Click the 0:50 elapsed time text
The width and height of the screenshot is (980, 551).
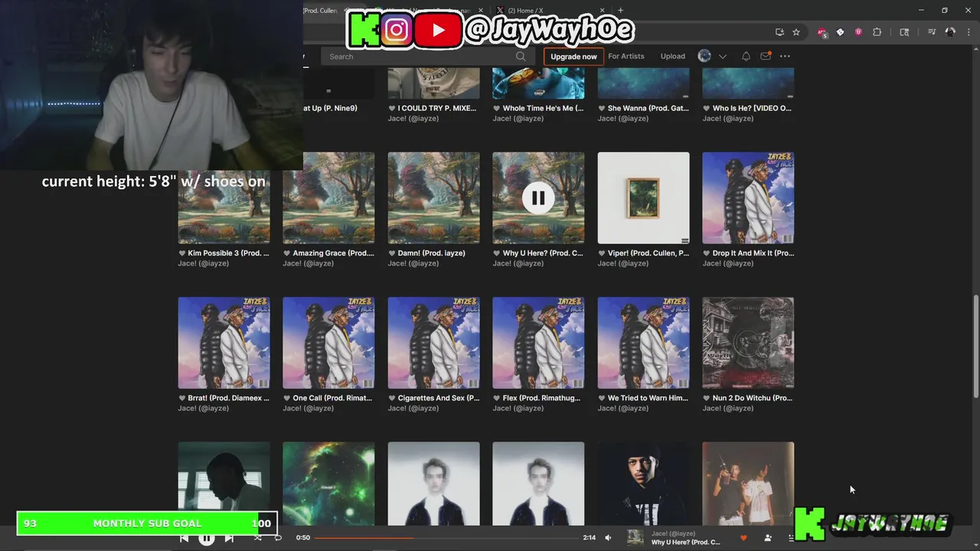(303, 538)
